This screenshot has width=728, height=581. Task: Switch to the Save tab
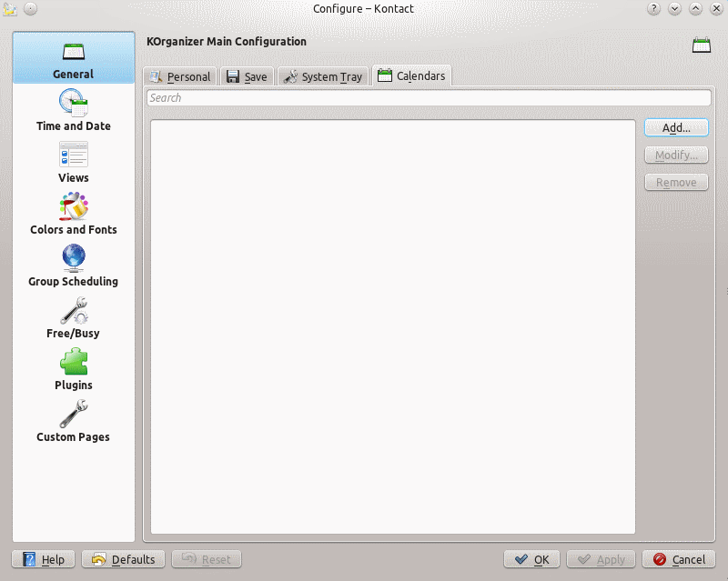247,76
